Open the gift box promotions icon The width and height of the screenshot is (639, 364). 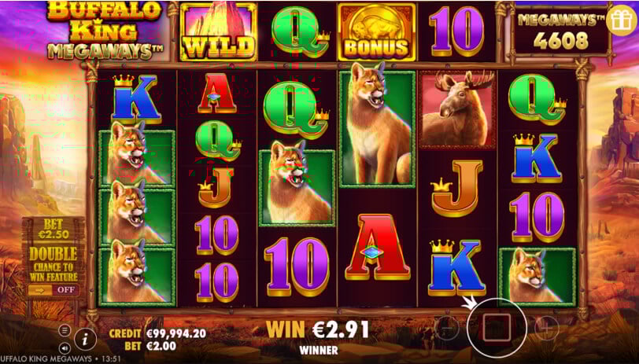[622, 19]
